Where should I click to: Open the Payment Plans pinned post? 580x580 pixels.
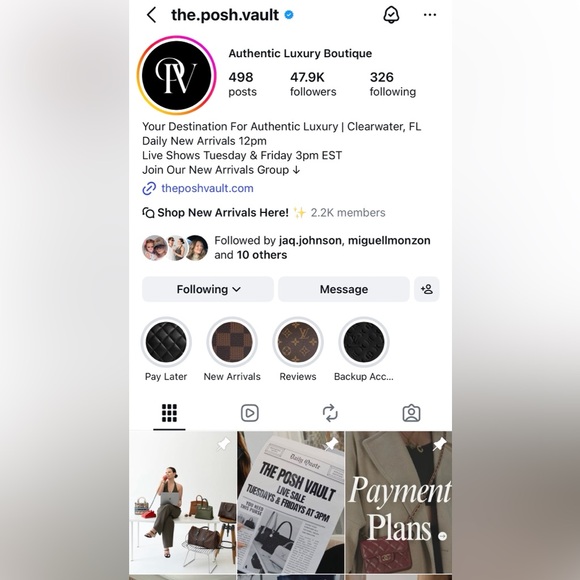coord(399,502)
